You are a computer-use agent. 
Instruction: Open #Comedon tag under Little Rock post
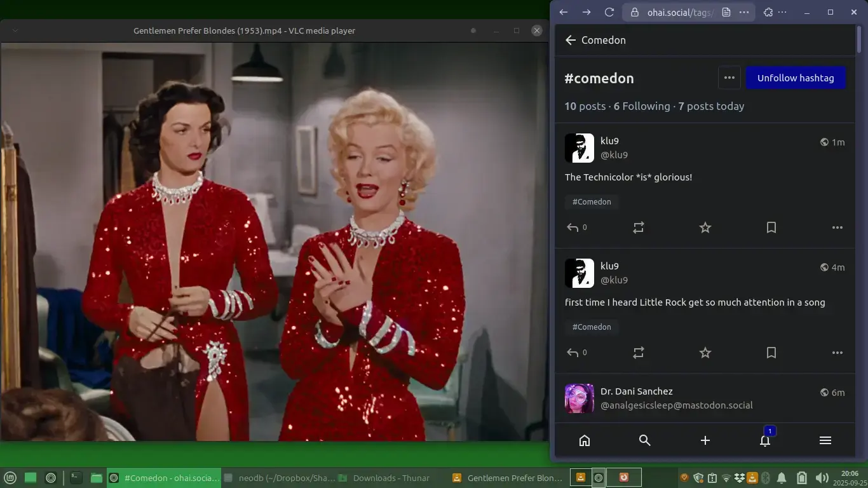point(591,327)
